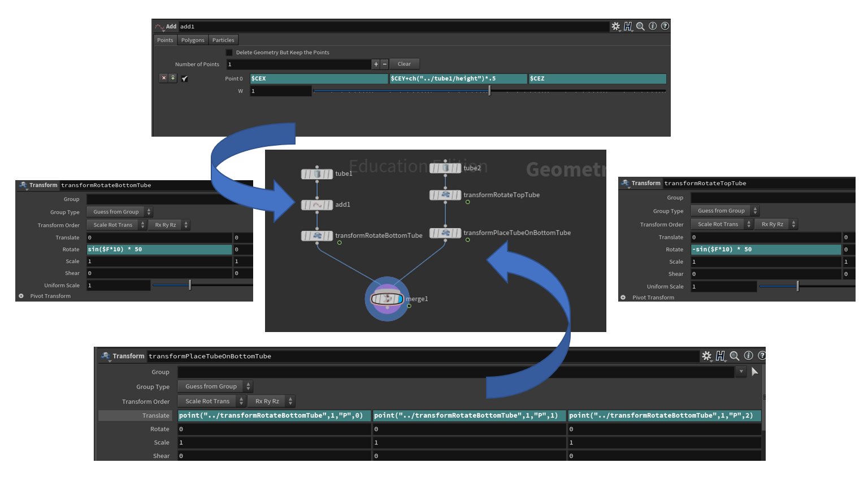The width and height of the screenshot is (868, 480).
Task: Click the gear icon in add1 panel
Action: [x=615, y=27]
